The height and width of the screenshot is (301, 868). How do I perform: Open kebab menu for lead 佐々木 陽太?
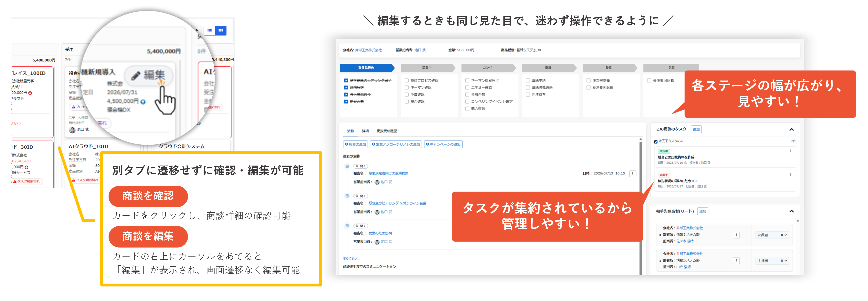coord(736,235)
